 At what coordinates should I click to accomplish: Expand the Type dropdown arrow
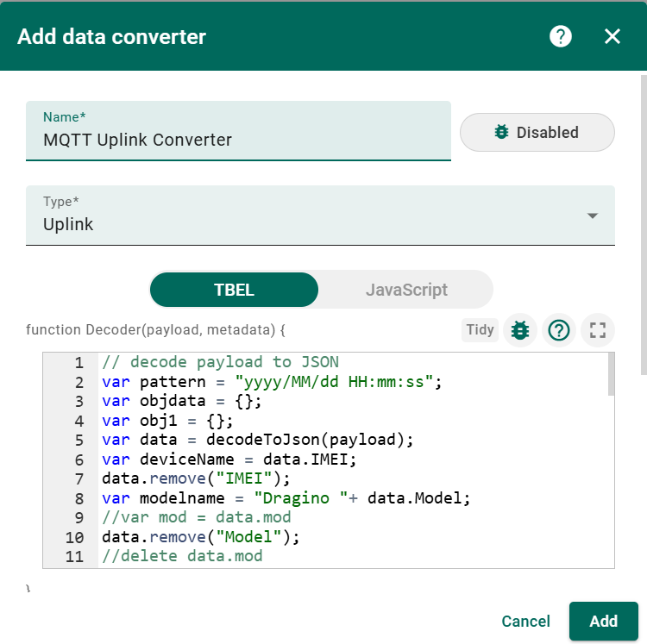[x=593, y=216]
